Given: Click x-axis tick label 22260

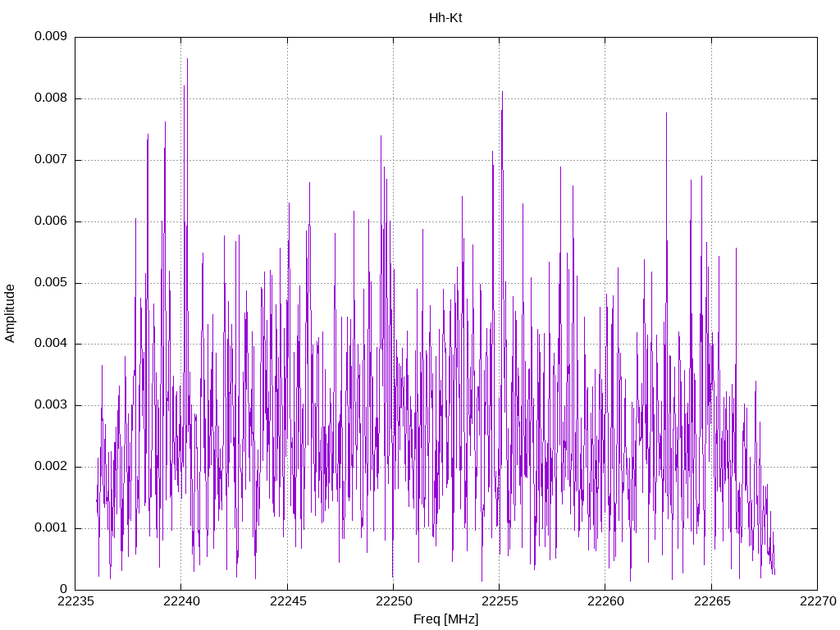Looking at the screenshot, I should point(606,601).
